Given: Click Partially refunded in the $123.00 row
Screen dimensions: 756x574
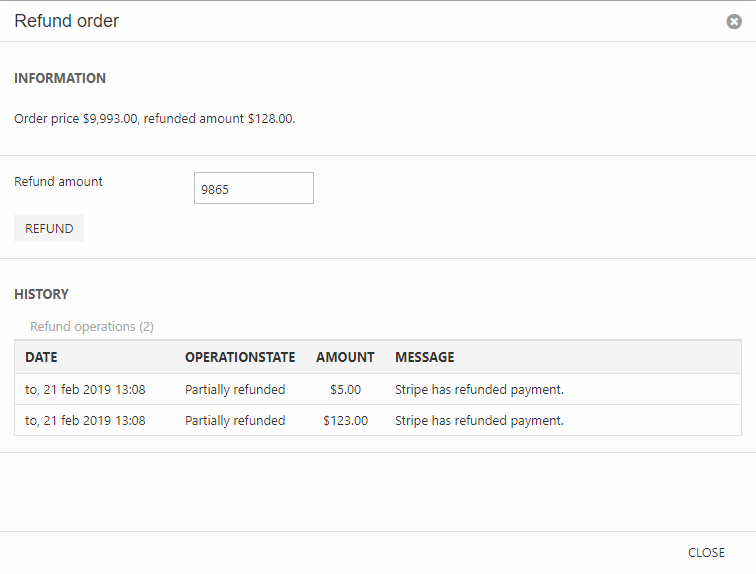Looking at the screenshot, I should pyautogui.click(x=235, y=421).
